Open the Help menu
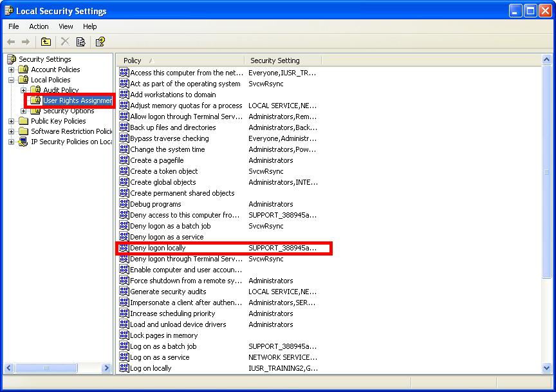556x392 pixels. tap(89, 26)
